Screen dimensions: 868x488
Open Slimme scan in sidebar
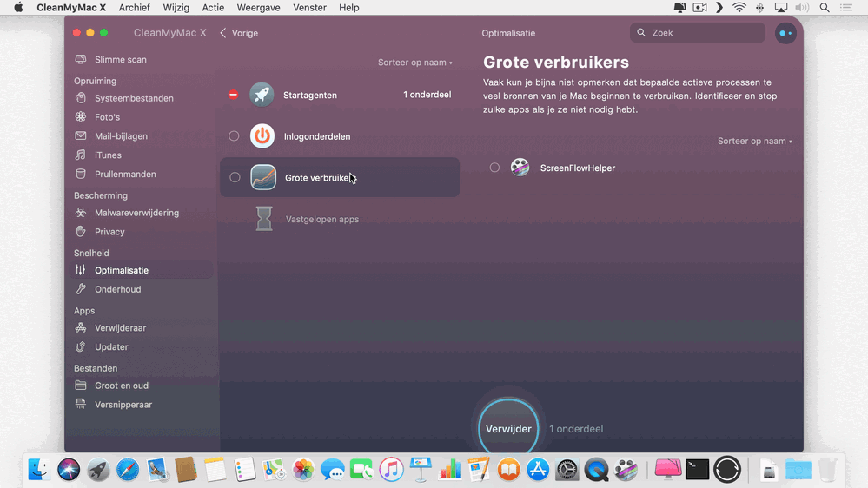120,60
